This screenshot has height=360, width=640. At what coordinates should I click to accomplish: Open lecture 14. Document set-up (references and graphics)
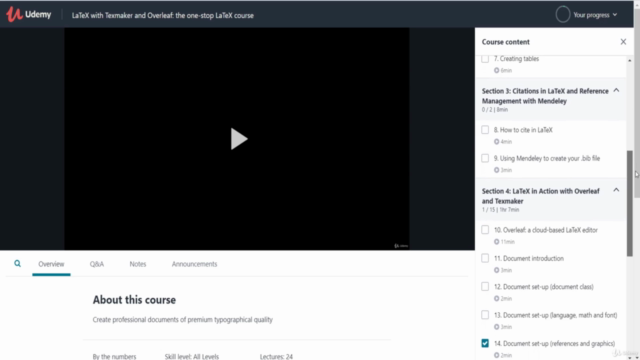click(x=554, y=343)
